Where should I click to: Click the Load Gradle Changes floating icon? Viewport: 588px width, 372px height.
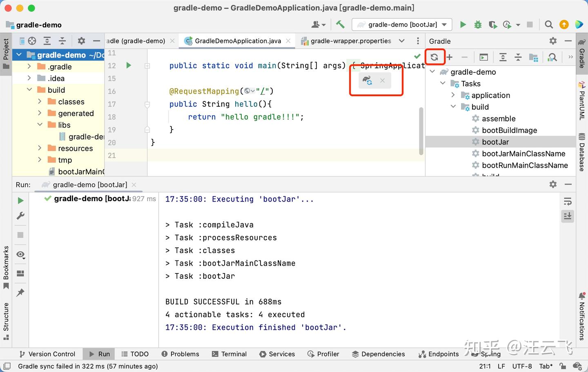(x=367, y=81)
